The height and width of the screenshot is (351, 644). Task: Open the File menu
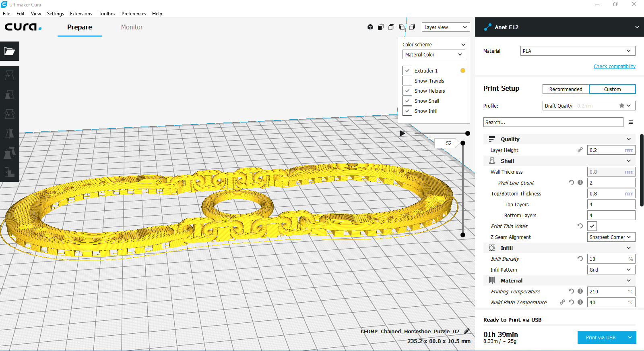(x=6, y=13)
